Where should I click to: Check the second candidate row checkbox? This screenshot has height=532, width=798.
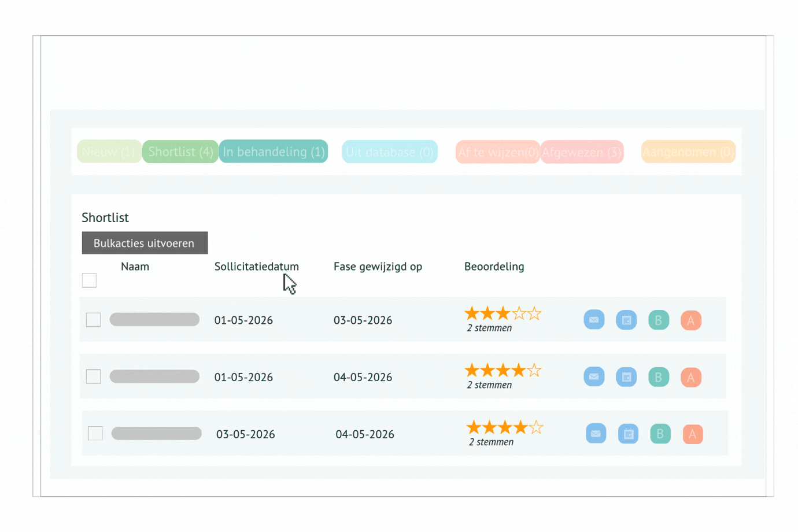(x=93, y=376)
